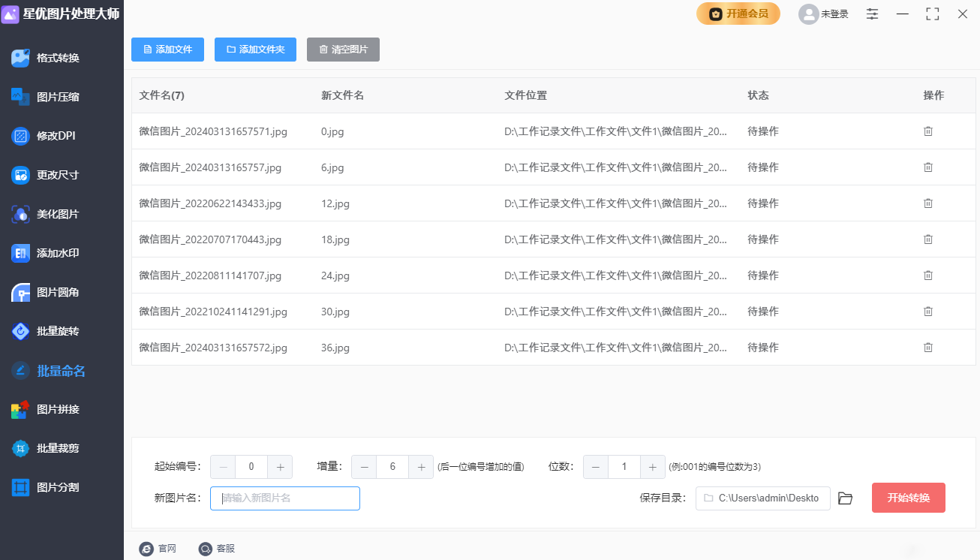
Task: Select file 微信图片_202403131657571.jpg
Action: (213, 131)
